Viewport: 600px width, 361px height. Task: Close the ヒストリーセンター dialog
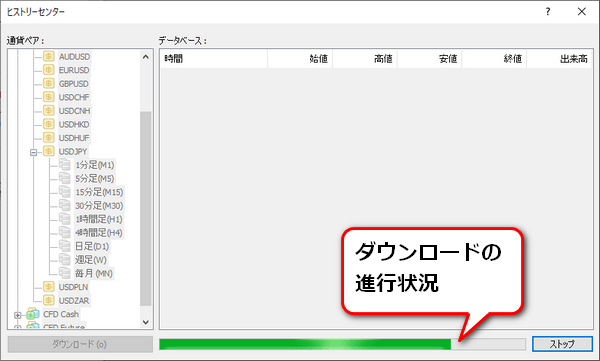pos(582,11)
